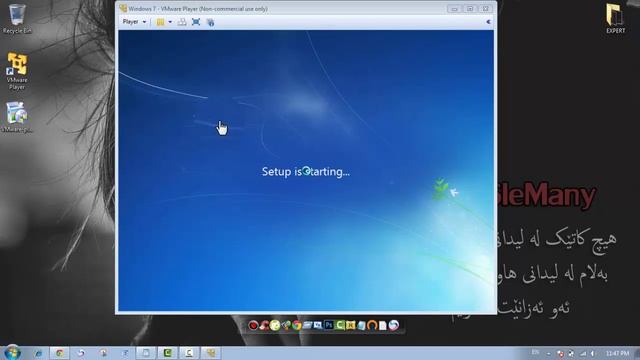Viewport: 640px width, 360px height.
Task: Click the 'Setup is starting...' text in VM
Action: 306,171
